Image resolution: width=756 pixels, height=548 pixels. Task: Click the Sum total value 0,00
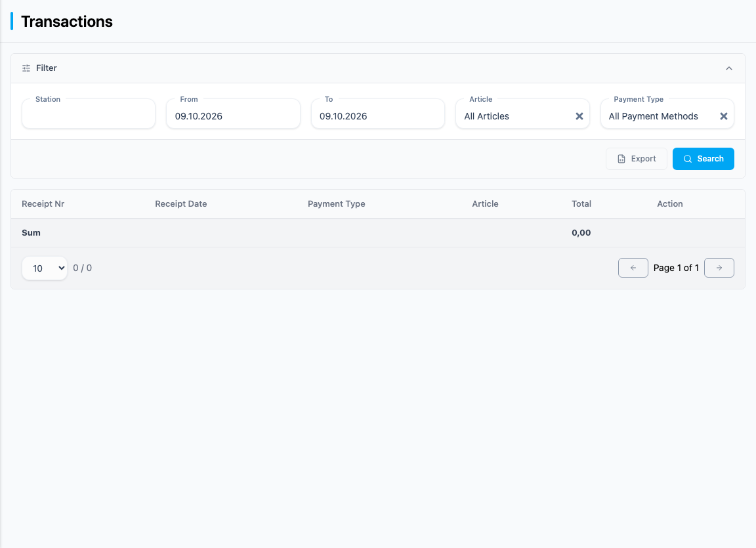coord(581,233)
